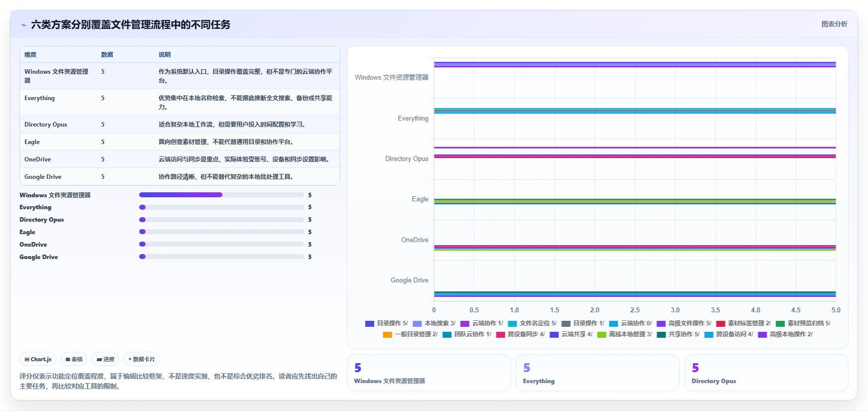Click the icon beside the panel title
Image resolution: width=868 pixels, height=411 pixels.
23,25
